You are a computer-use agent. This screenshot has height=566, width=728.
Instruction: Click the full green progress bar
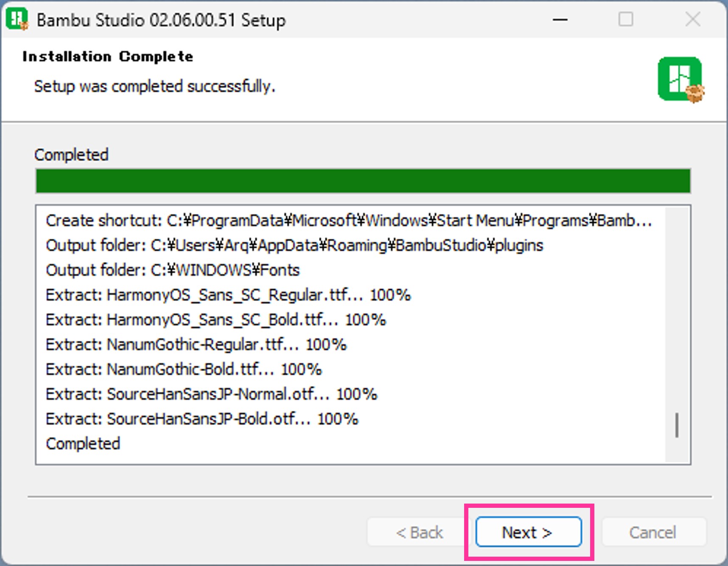[x=363, y=181]
